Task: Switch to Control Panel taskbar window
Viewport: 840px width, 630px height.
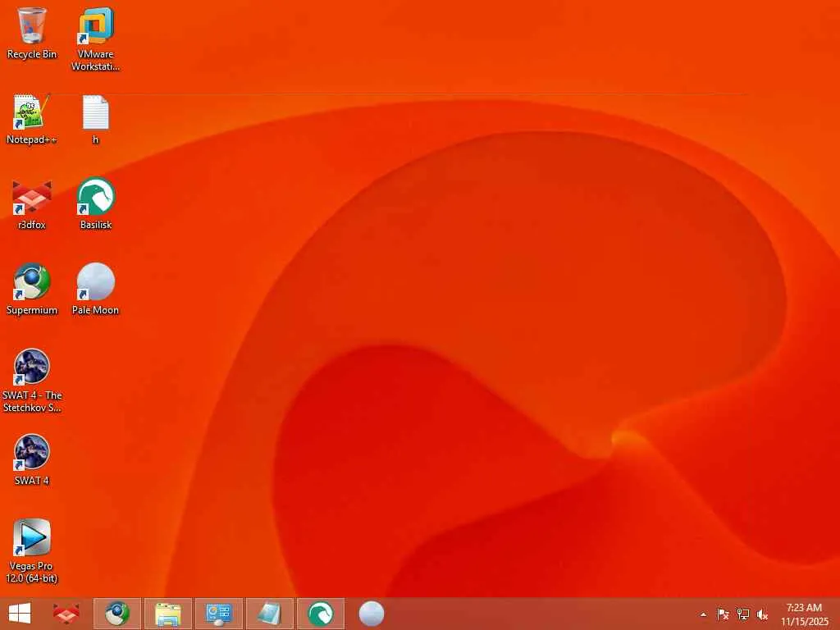Action: click(x=218, y=614)
